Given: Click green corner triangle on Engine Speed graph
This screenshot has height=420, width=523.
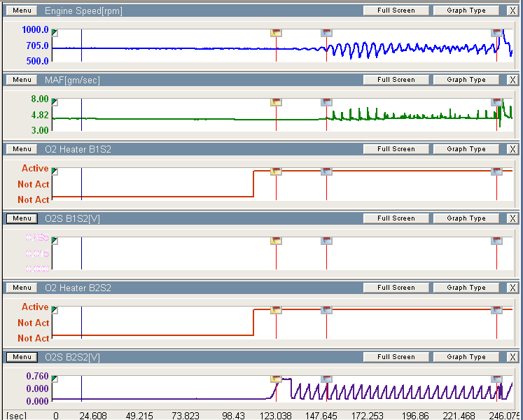Looking at the screenshot, I should tap(55, 33).
